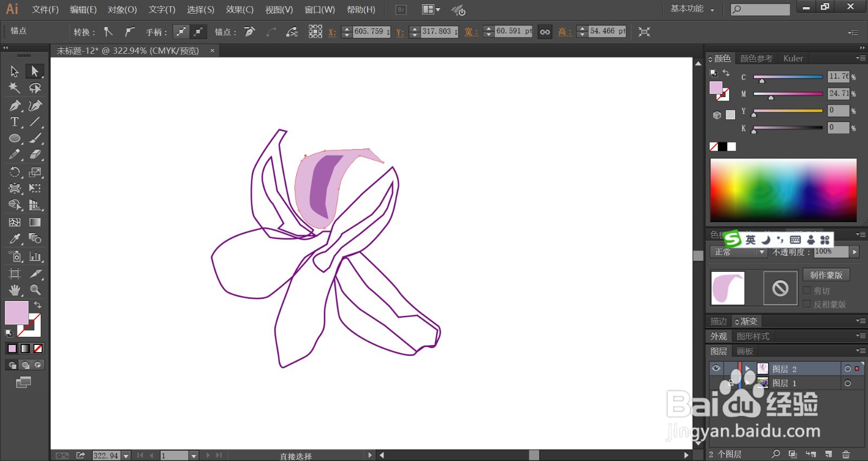Viewport: 868px width, 461px height.
Task: Swap fill and stroke in the toolbox
Action: click(38, 305)
